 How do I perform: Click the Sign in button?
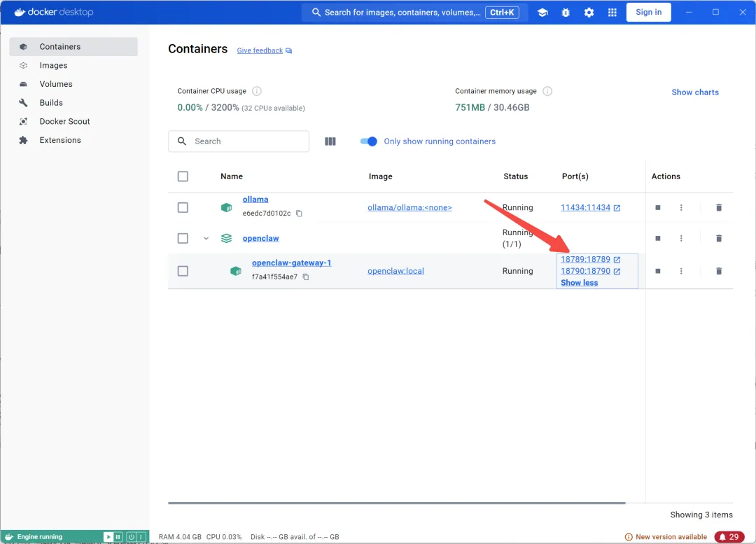(x=648, y=12)
